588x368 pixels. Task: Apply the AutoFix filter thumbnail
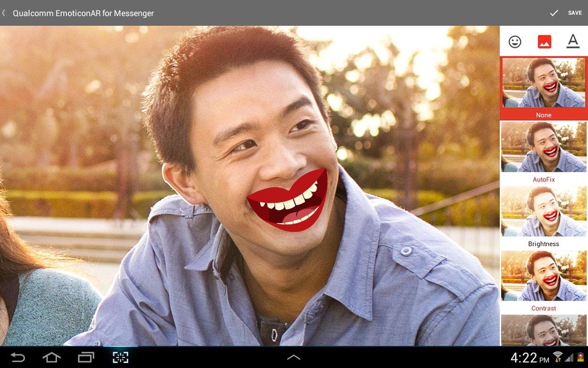[x=544, y=147]
